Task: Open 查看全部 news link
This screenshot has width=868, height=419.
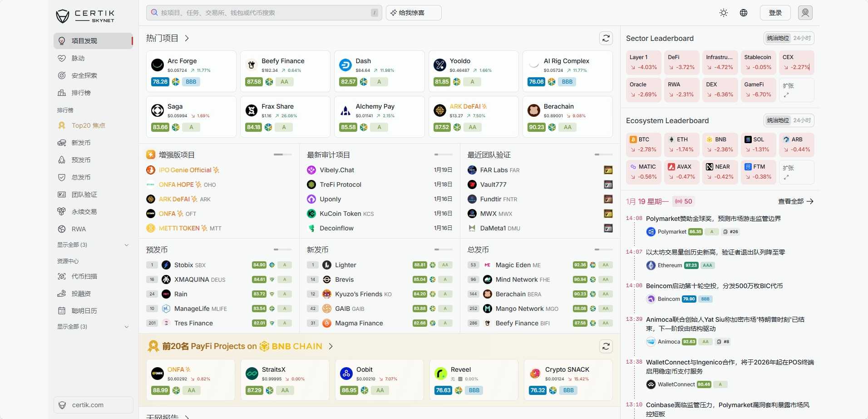Action: (x=795, y=201)
